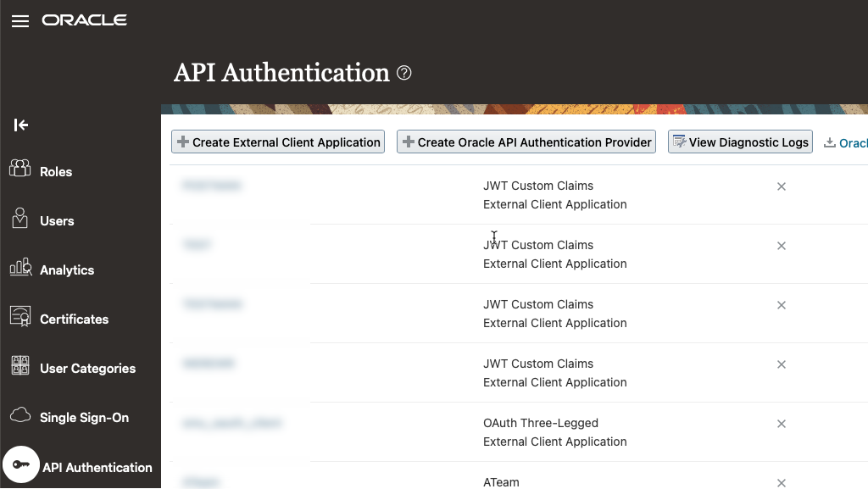Collapse the left navigation sidebar
The height and width of the screenshot is (489, 868).
click(20, 125)
